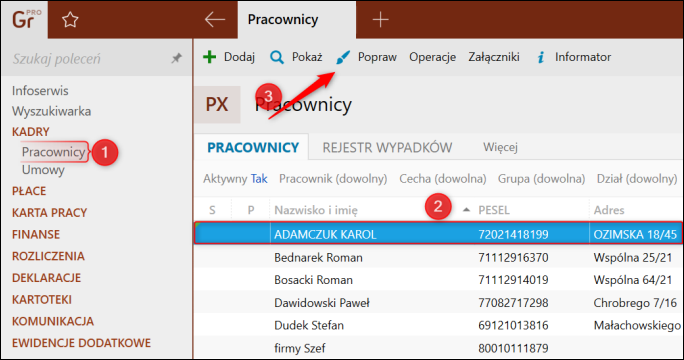684x360 pixels.
Task: Expand the FINANSE section
Action: click(x=36, y=235)
